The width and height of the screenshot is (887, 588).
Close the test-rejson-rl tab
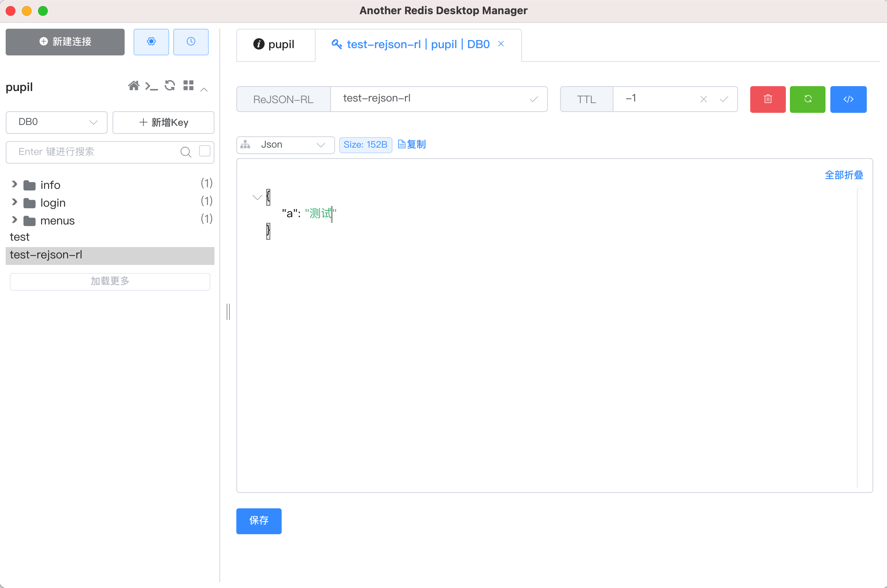501,44
